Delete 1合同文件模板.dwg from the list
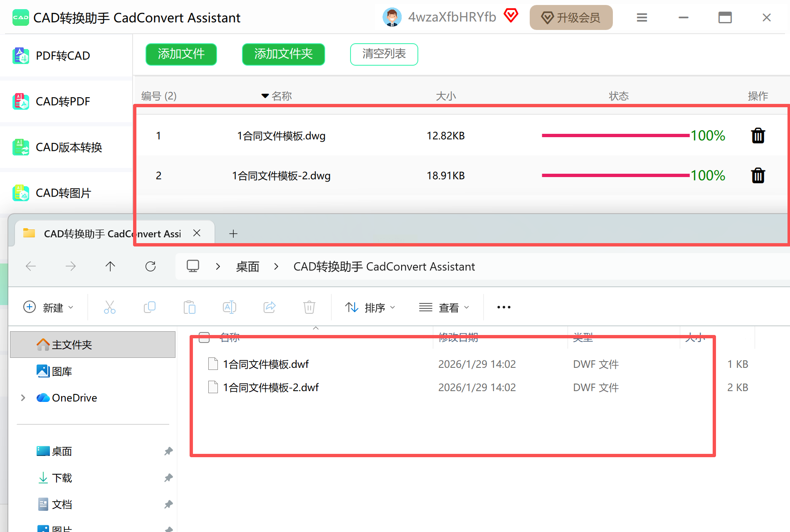 [x=758, y=135]
